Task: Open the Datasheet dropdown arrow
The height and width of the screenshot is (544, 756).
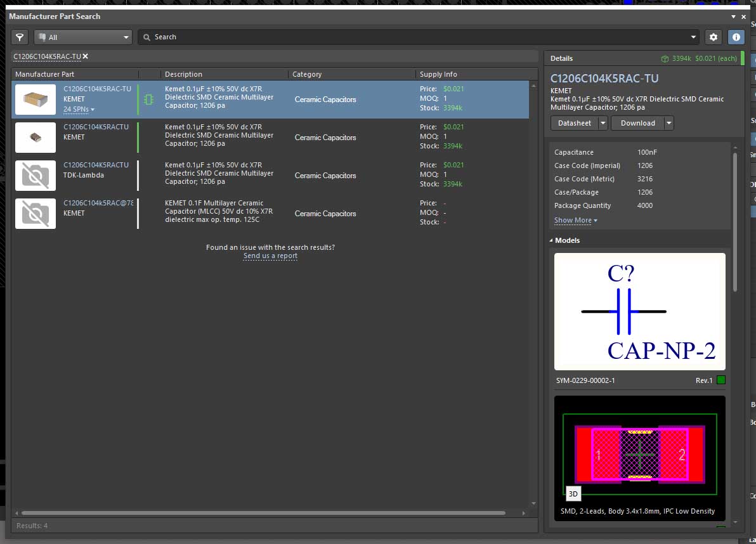Action: (603, 123)
